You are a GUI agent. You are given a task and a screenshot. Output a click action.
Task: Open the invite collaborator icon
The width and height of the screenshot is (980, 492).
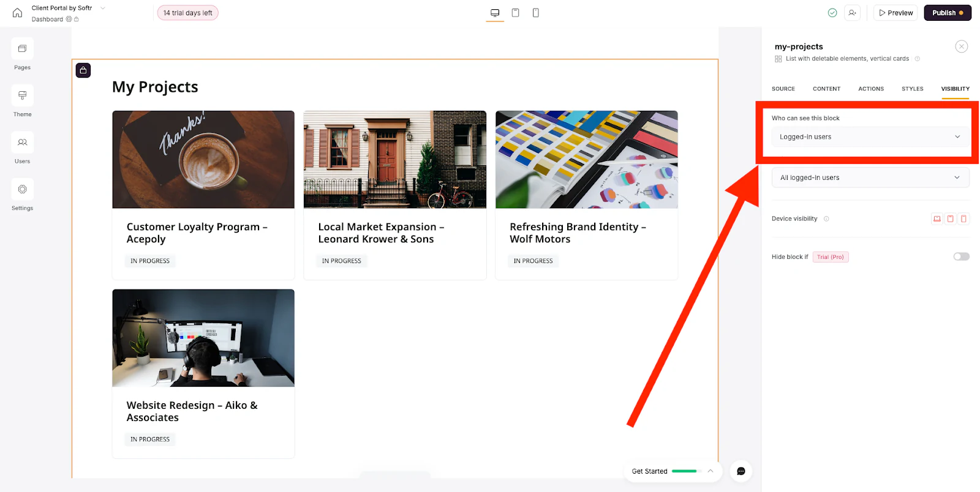[x=852, y=13]
